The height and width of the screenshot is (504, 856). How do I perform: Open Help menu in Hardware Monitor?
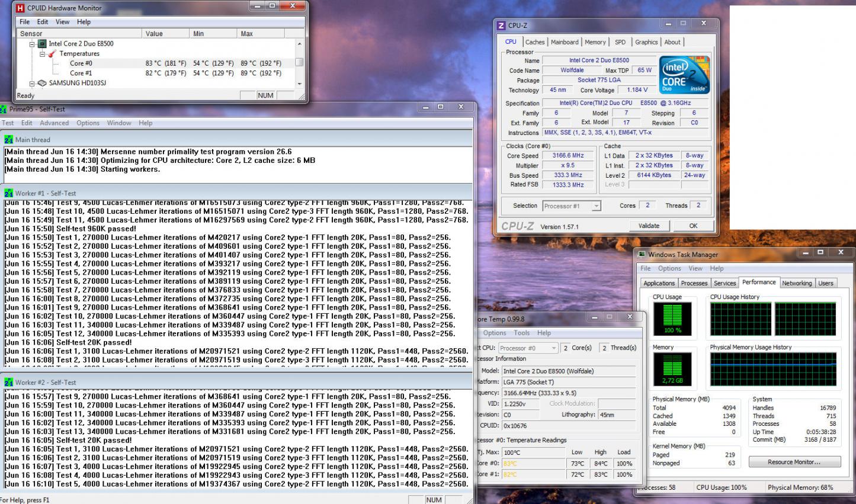[84, 22]
